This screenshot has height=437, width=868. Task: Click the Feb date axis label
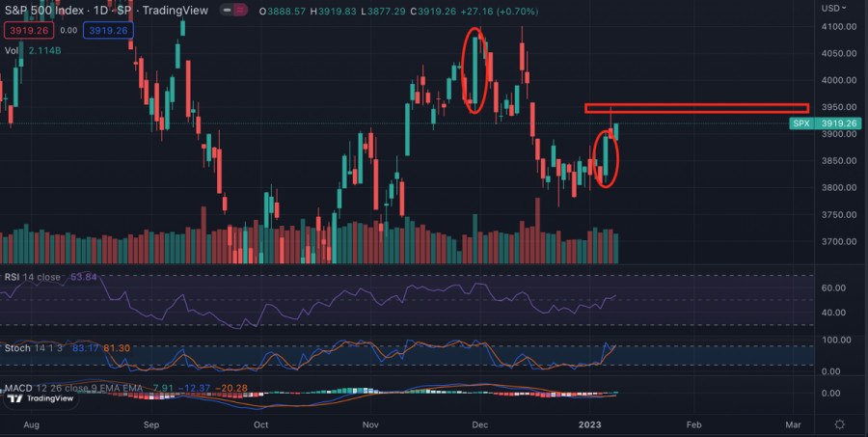tap(693, 424)
